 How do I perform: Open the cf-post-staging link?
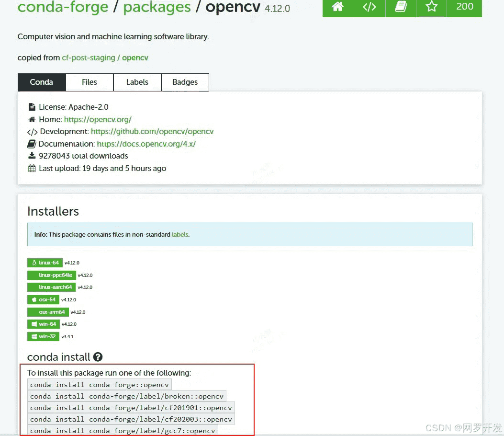(89, 57)
